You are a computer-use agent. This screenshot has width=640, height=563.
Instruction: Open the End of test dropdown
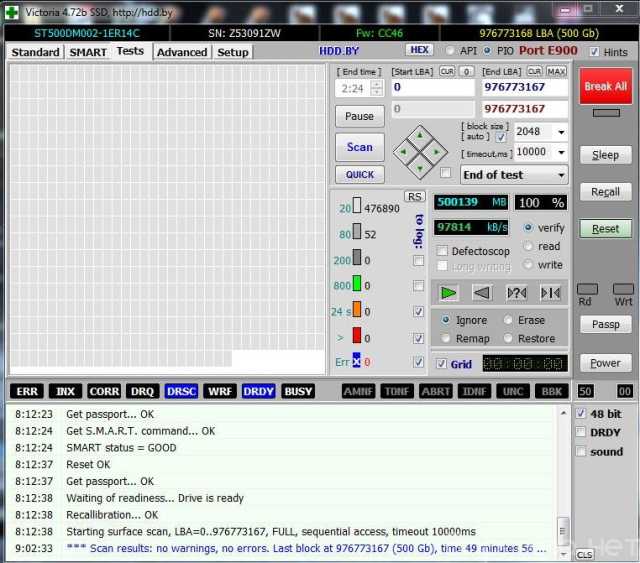point(559,174)
